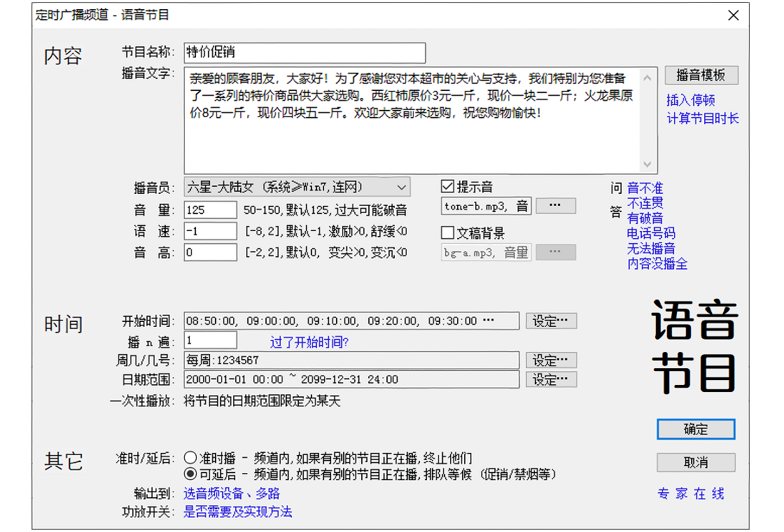Open 设定 for 周几/几号
The width and height of the screenshot is (784, 532).
(551, 360)
